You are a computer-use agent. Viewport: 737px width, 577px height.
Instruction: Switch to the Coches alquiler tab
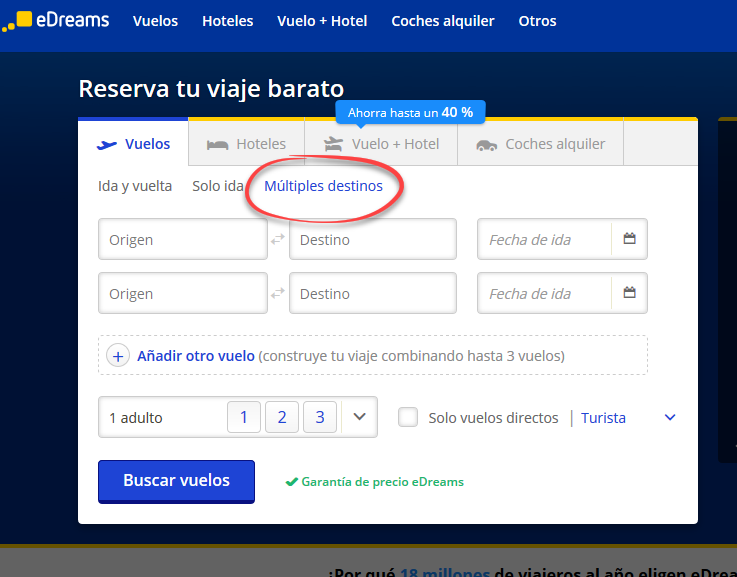[541, 143]
